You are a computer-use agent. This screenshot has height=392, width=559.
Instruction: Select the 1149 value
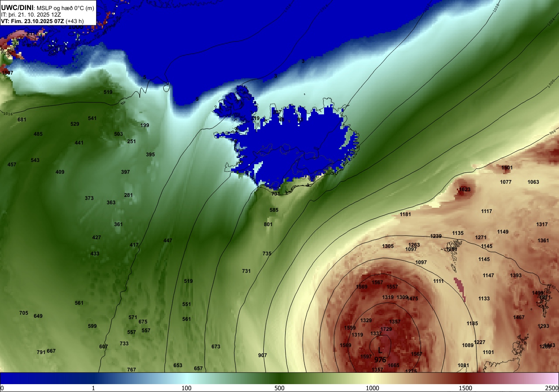tap(503, 232)
